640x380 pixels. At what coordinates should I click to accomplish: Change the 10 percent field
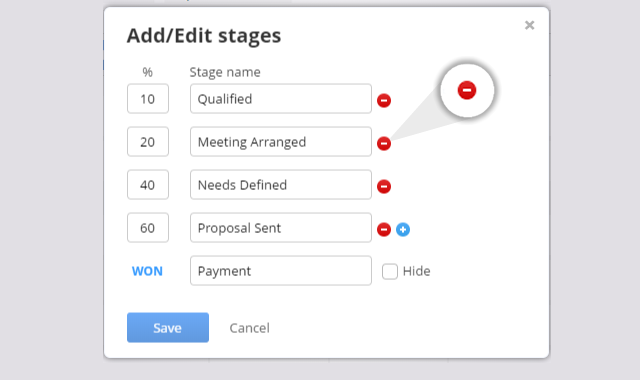(x=148, y=99)
